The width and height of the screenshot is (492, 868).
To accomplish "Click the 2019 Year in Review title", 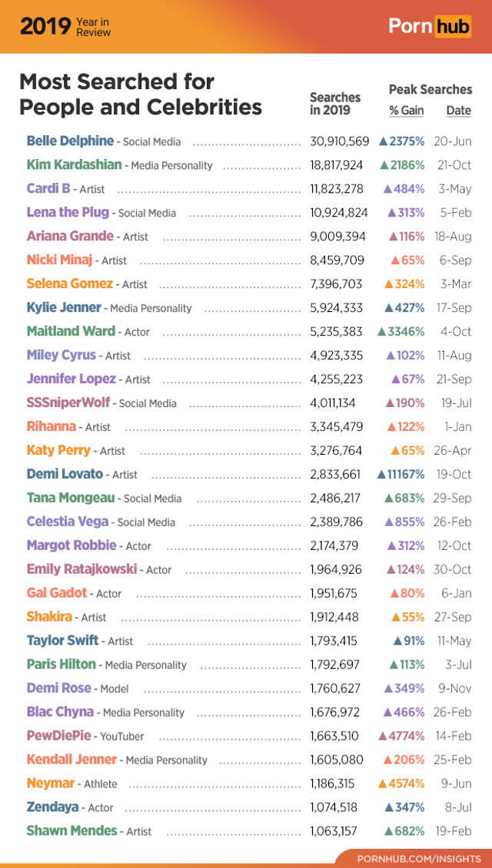I will click(65, 26).
